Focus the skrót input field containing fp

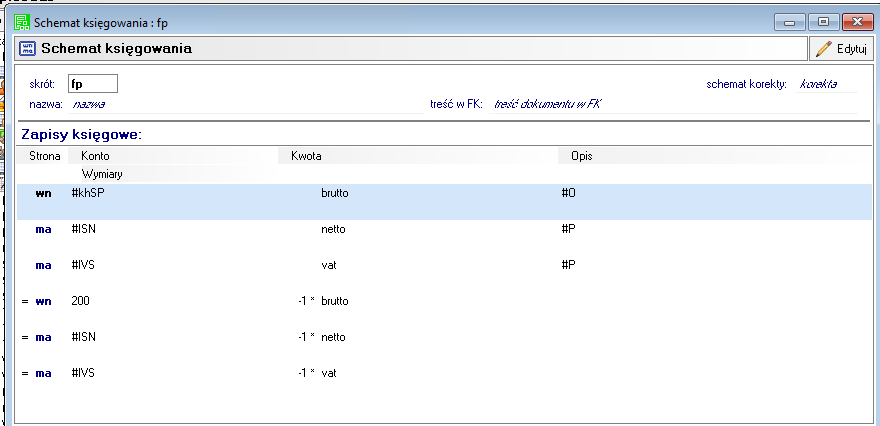pyautogui.click(x=92, y=84)
